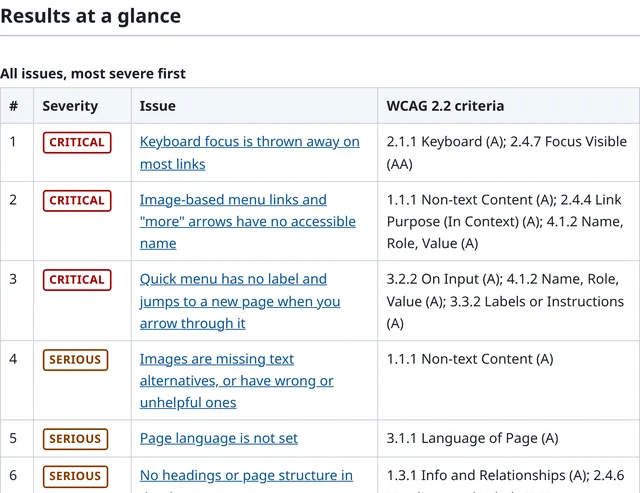Open the 'Page language is not set' link
The width and height of the screenshot is (640, 493).
pyautogui.click(x=219, y=438)
